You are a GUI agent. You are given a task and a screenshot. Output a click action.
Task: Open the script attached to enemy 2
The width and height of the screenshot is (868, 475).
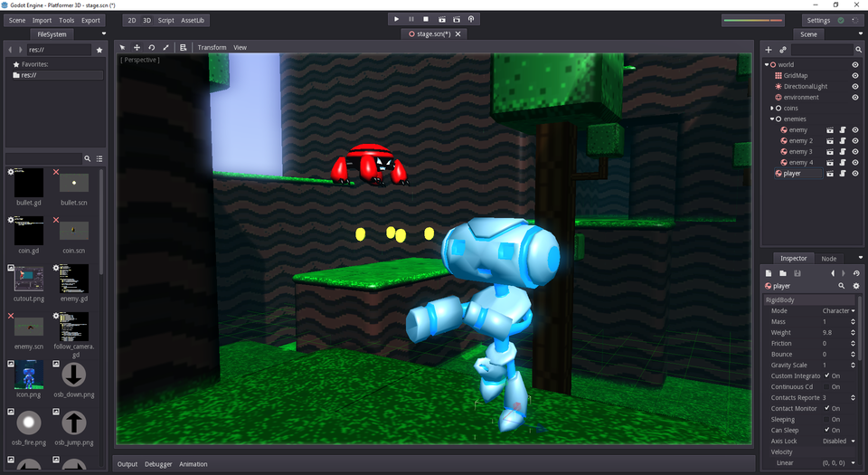coord(842,141)
